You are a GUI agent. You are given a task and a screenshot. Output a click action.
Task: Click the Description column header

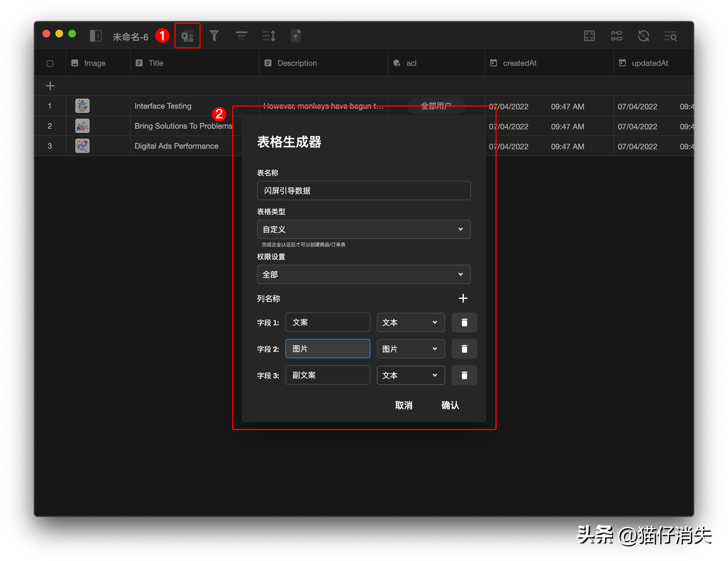pyautogui.click(x=323, y=63)
